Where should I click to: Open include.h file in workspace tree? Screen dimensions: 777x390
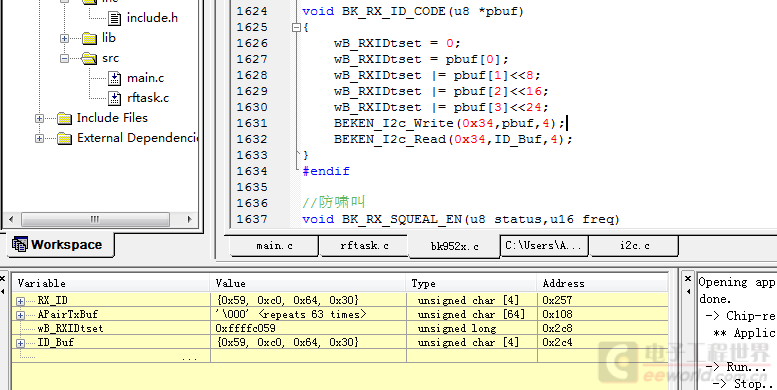(152, 18)
